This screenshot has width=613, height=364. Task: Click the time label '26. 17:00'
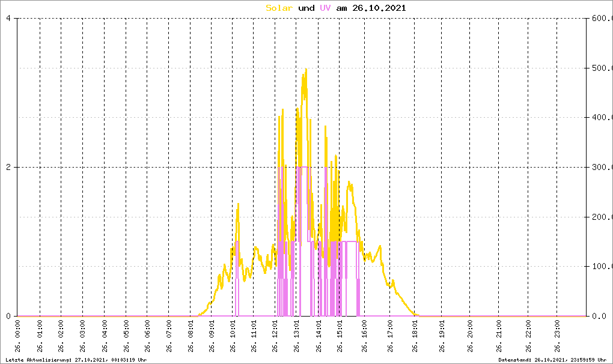390,336
